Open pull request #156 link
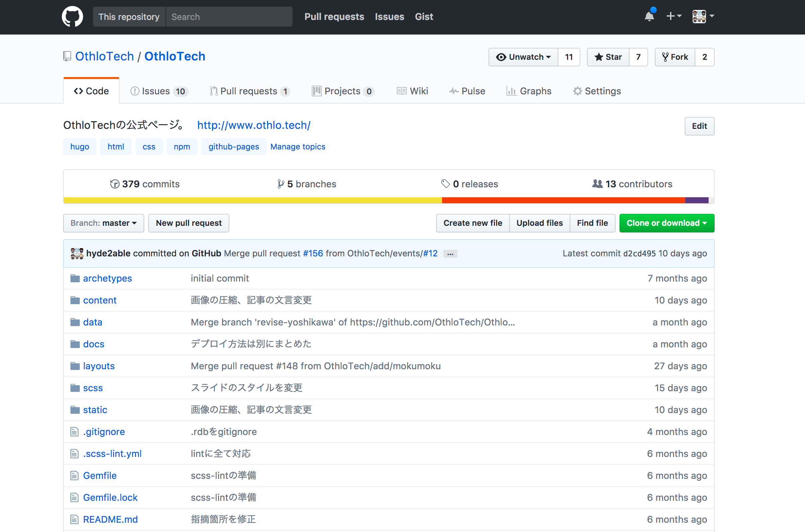Image resolution: width=805 pixels, height=532 pixels. click(x=313, y=253)
